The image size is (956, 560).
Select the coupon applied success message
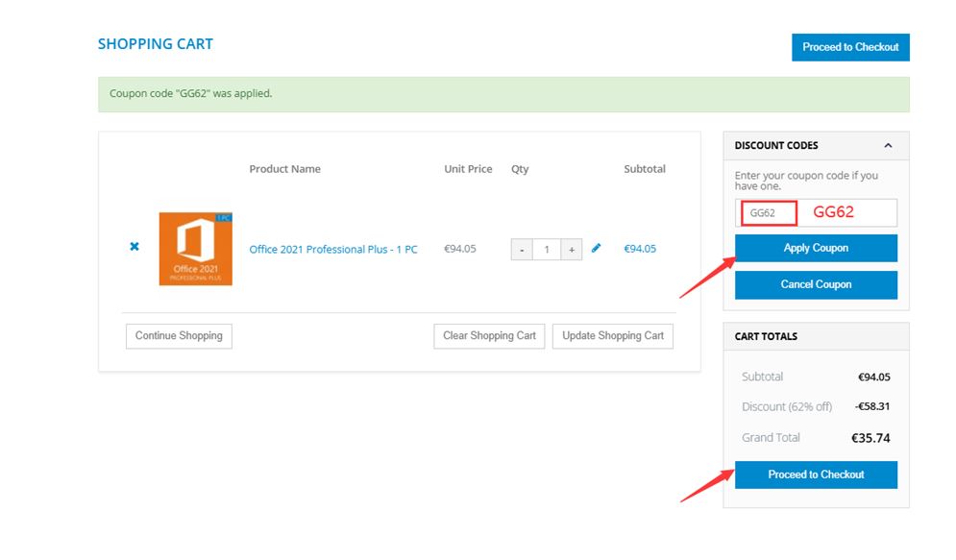pos(191,93)
